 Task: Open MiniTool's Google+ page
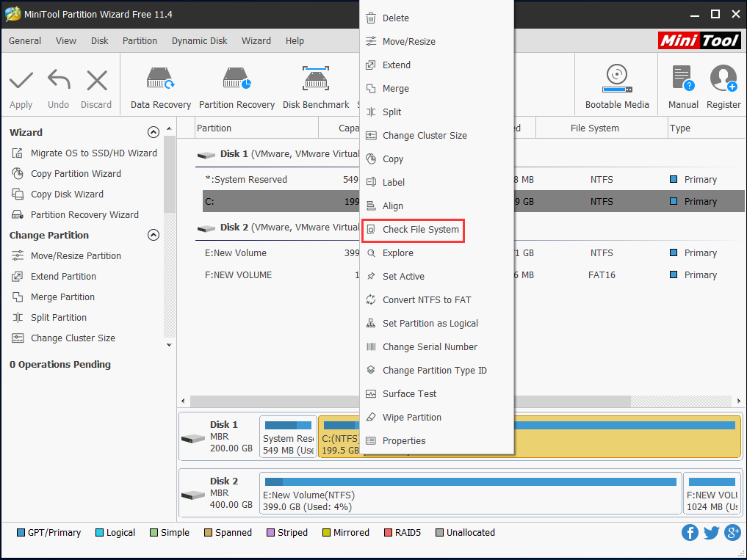(732, 532)
